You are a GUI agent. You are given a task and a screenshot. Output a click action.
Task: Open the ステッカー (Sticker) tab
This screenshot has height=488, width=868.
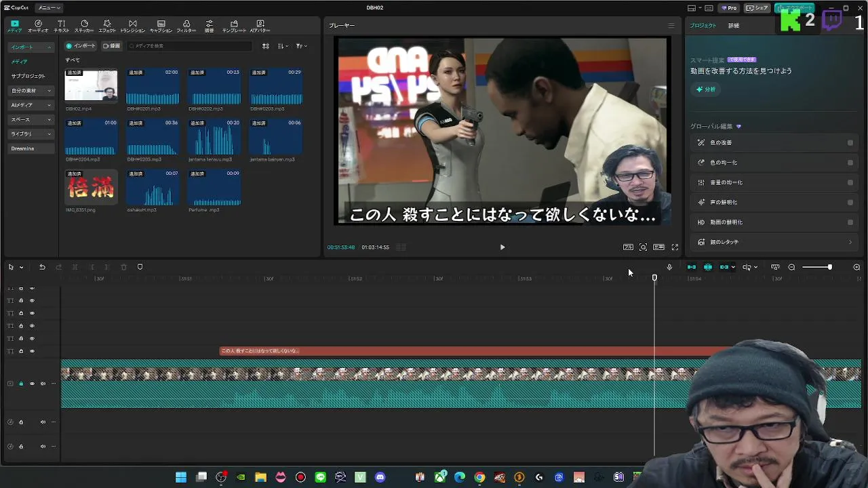pos(84,26)
